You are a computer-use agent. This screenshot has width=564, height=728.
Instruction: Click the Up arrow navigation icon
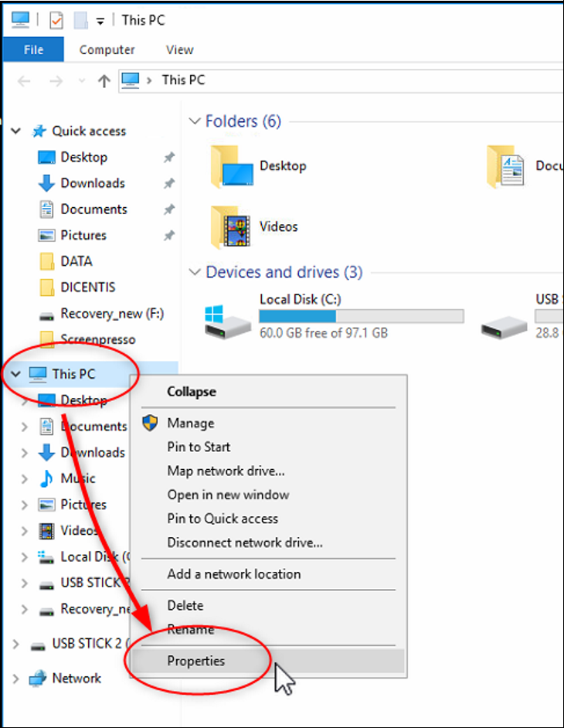[x=104, y=80]
